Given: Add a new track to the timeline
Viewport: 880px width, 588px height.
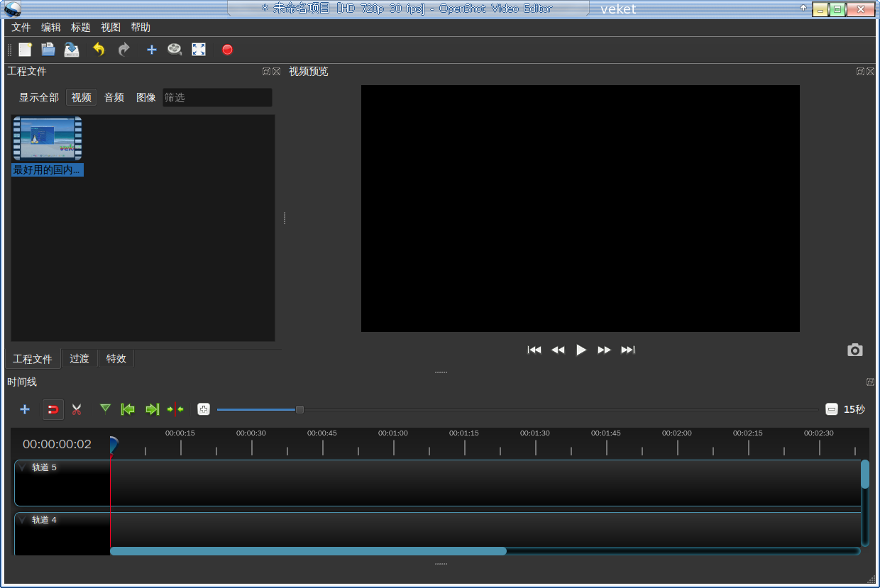Looking at the screenshot, I should coord(25,409).
